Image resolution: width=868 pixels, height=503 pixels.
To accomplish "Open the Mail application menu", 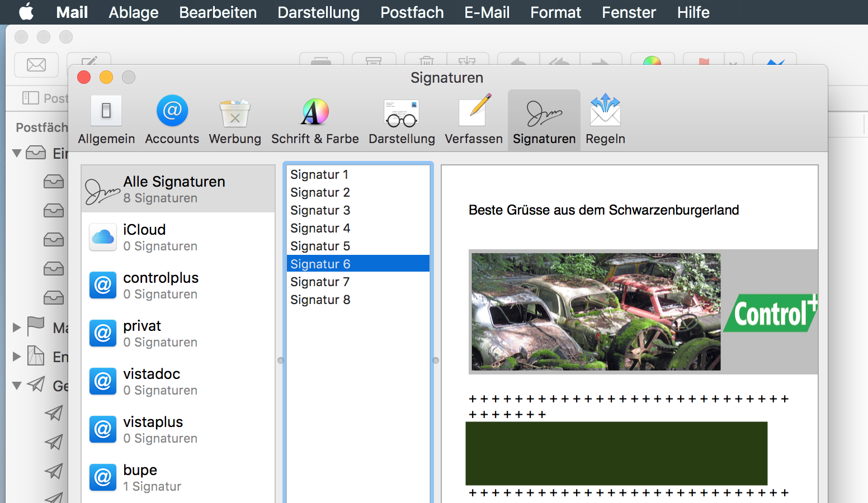I will click(x=72, y=12).
